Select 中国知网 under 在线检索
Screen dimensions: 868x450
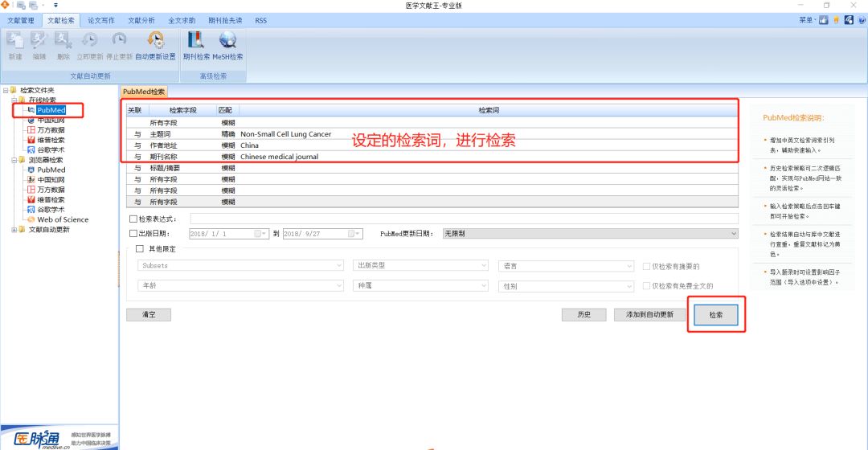51,120
